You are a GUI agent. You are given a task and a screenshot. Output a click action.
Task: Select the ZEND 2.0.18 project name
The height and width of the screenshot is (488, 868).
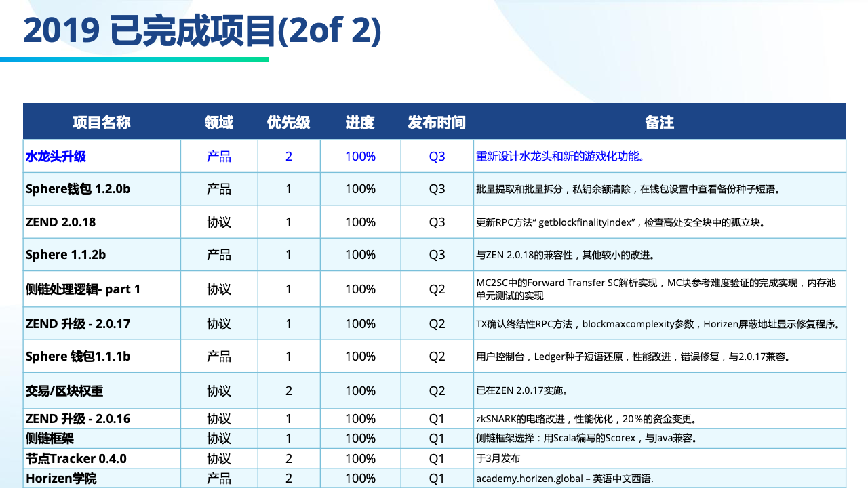coord(61,222)
